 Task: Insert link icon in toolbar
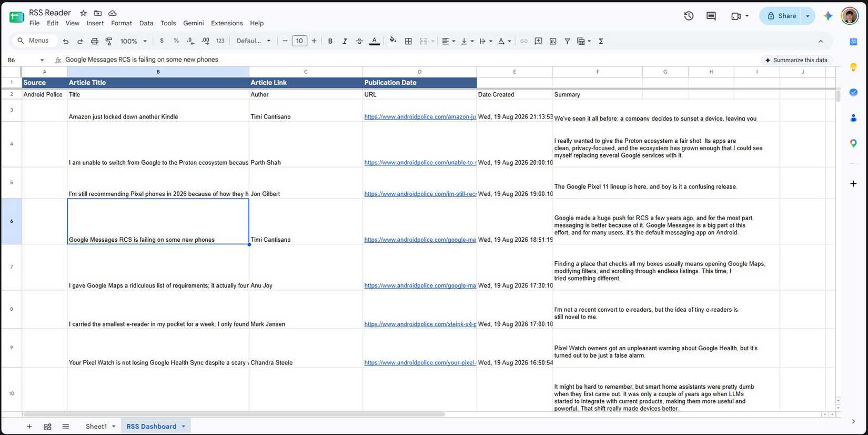(523, 41)
